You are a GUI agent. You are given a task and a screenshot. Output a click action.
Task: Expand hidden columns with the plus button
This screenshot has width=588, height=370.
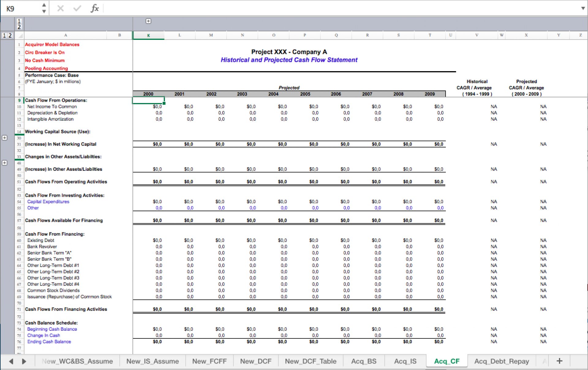pos(148,21)
